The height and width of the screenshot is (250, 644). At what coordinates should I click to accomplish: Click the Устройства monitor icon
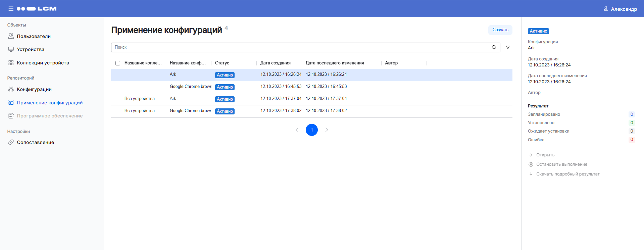(11, 49)
